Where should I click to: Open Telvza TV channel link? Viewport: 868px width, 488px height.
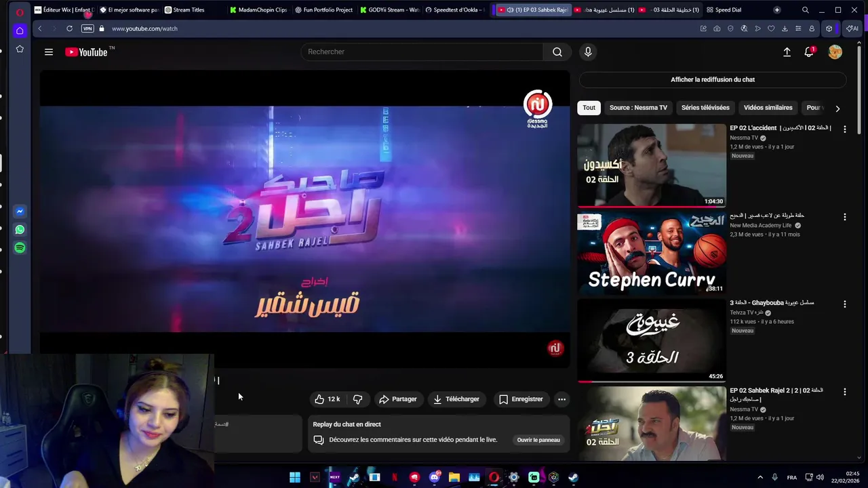tap(747, 313)
